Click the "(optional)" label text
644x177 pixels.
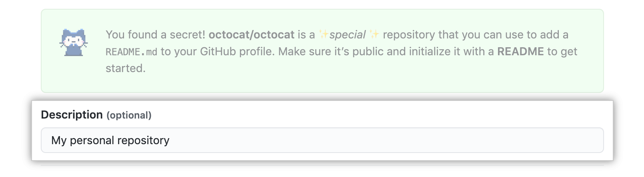coord(129,115)
